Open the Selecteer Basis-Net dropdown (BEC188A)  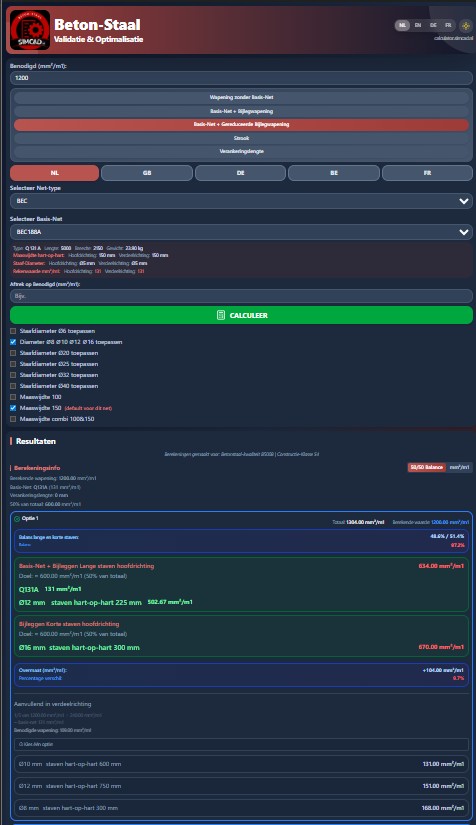point(241,232)
